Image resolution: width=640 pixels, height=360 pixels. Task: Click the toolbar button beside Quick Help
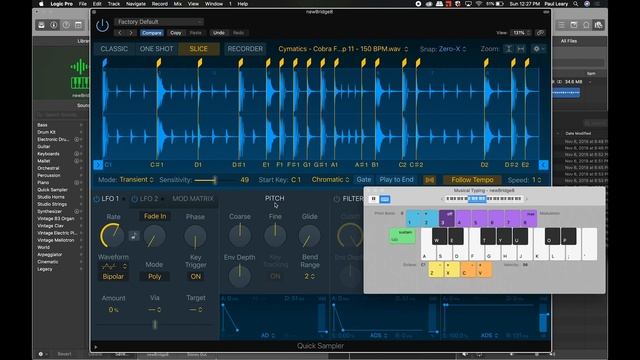78,25
